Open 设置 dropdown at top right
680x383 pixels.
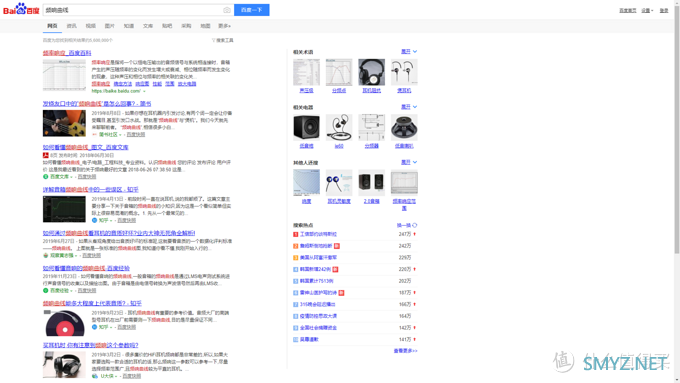pyautogui.click(x=647, y=10)
